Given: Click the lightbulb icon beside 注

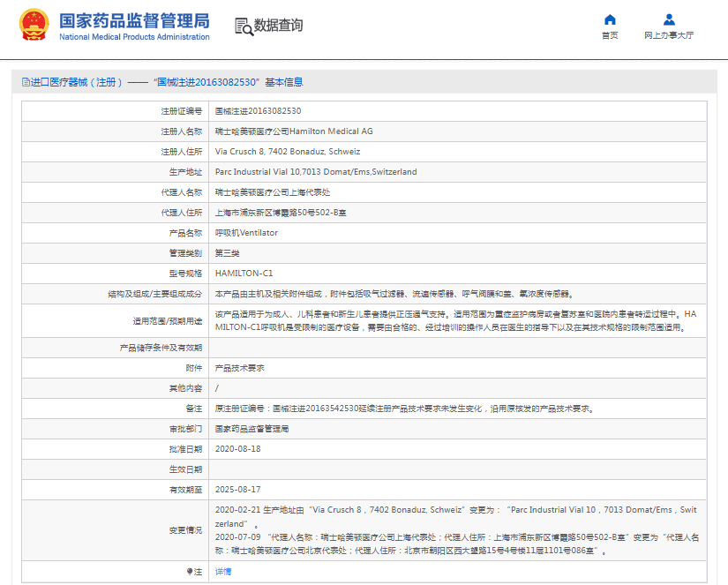Looking at the screenshot, I should coord(190,572).
